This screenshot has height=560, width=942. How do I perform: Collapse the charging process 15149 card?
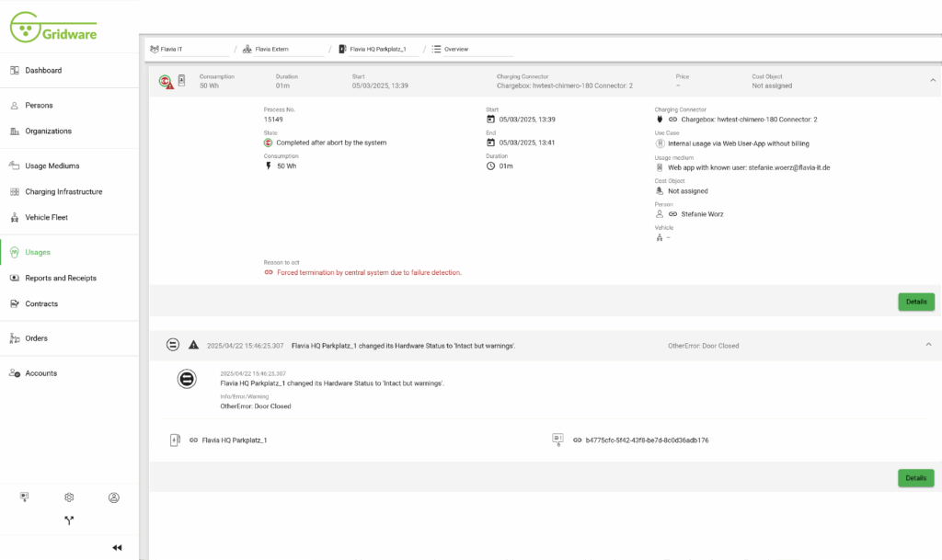933,80
